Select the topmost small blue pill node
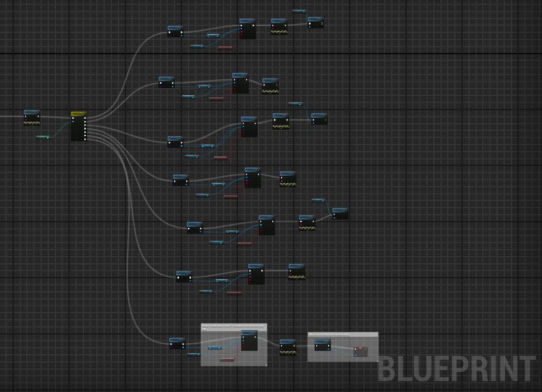Viewport: 542px width, 392px height. click(299, 11)
